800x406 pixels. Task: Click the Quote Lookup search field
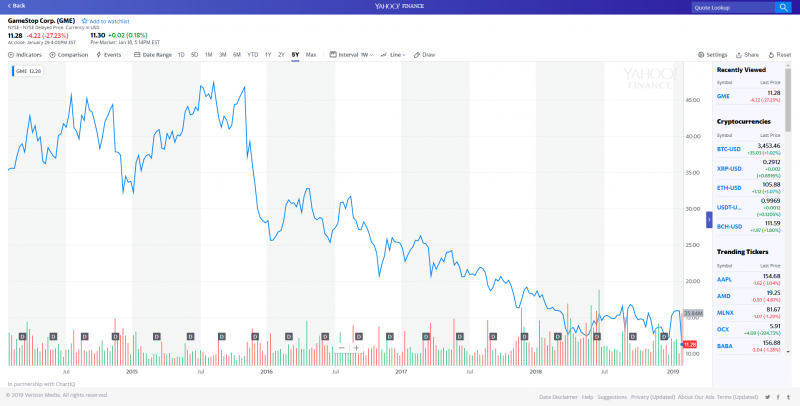coord(733,7)
